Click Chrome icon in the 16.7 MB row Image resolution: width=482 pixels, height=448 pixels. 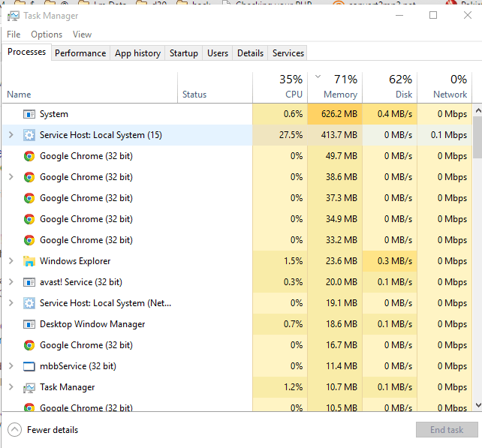point(29,345)
